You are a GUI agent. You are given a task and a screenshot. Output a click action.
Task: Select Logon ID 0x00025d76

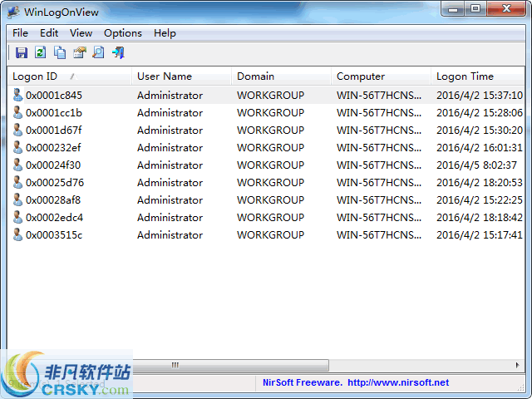[55, 183]
